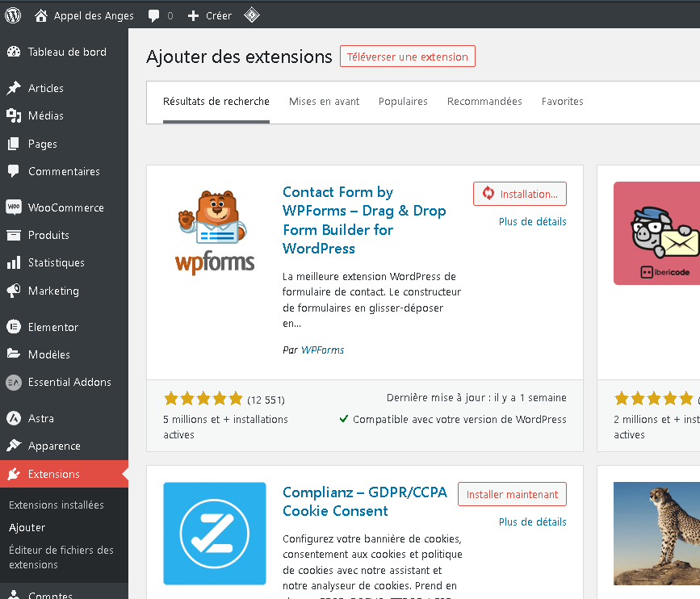The image size is (700, 599).
Task: Open Extensions installées in the sidebar
Action: point(57,505)
